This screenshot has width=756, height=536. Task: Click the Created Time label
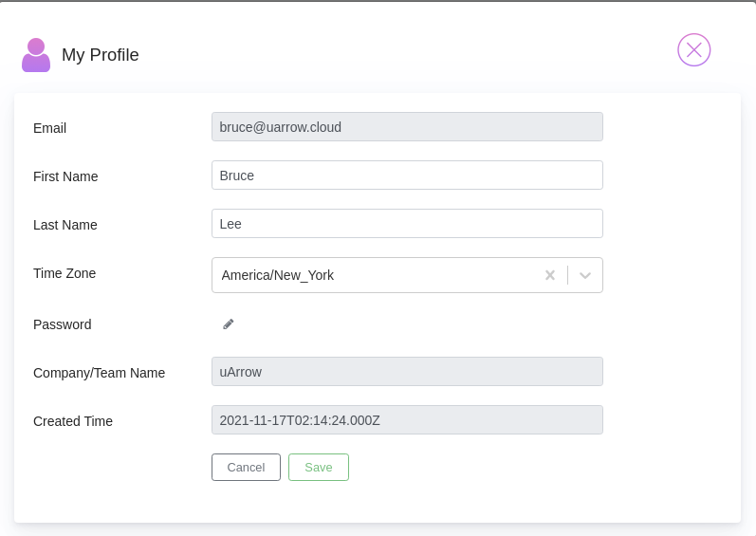(x=73, y=421)
